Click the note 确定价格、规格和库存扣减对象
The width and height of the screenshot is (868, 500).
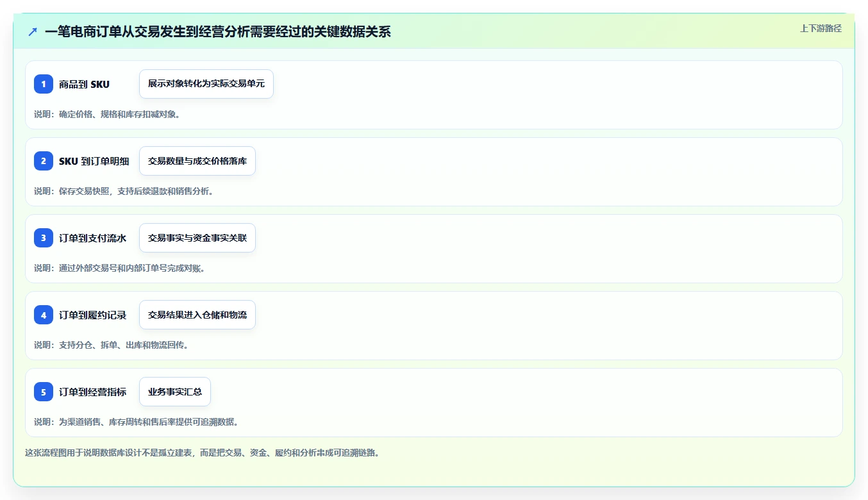(107, 114)
